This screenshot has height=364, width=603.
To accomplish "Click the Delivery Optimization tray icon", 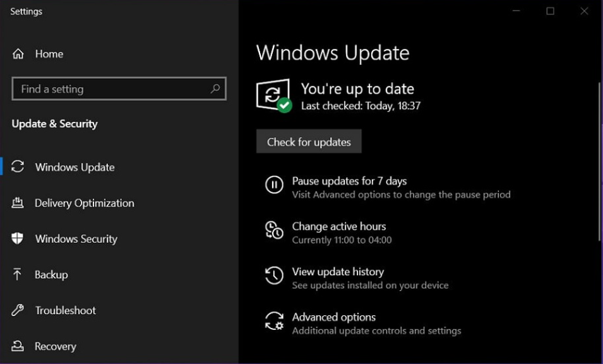I will coord(17,203).
